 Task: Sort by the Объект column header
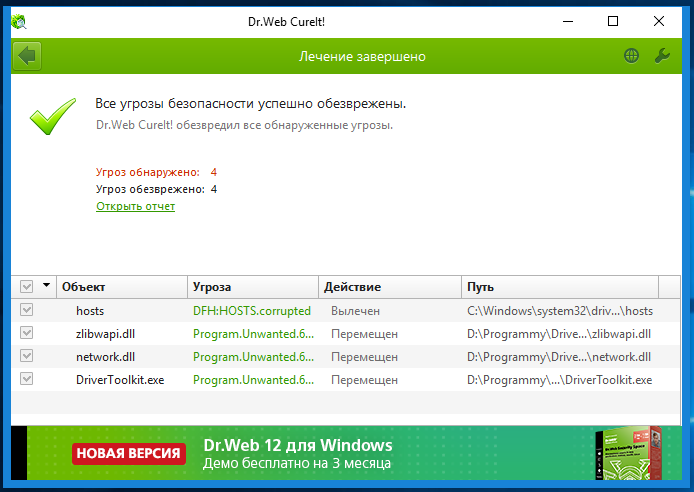122,287
